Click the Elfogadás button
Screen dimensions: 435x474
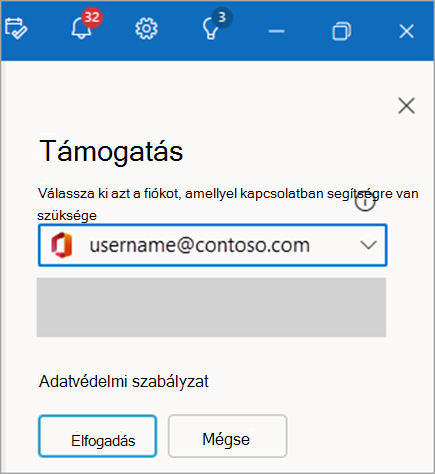tap(97, 436)
